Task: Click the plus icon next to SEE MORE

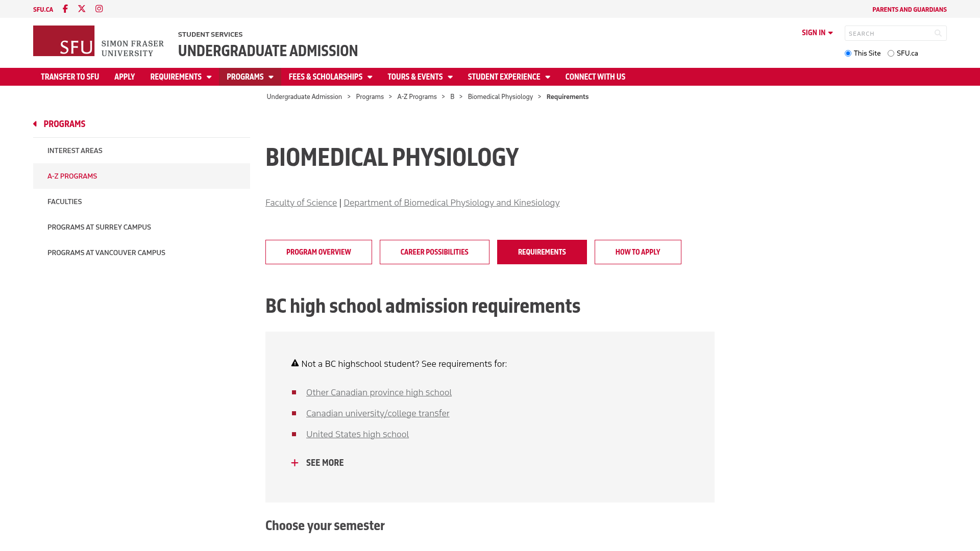Action: click(295, 463)
